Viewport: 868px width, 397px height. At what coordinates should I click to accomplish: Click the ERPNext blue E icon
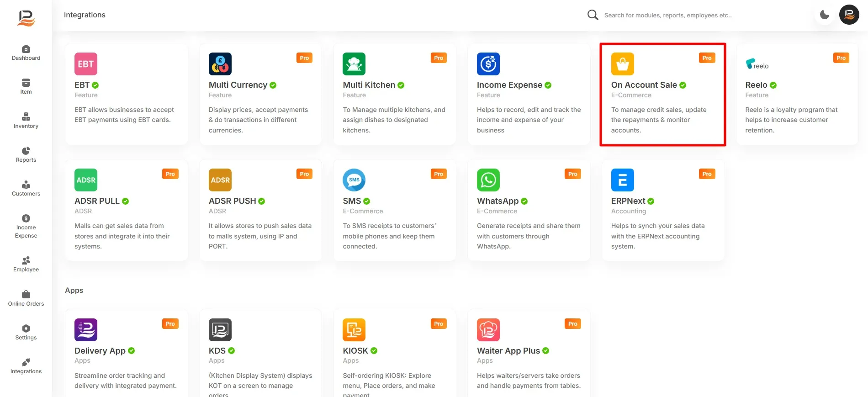(x=622, y=180)
